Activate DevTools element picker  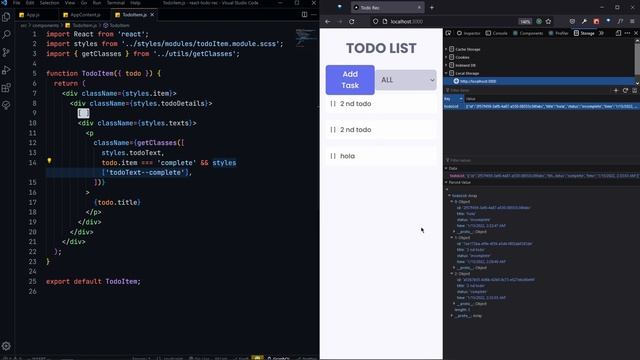pyautogui.click(x=448, y=33)
